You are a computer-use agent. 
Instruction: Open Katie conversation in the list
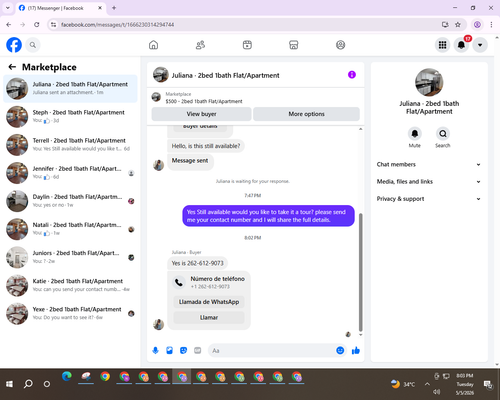coord(70,285)
